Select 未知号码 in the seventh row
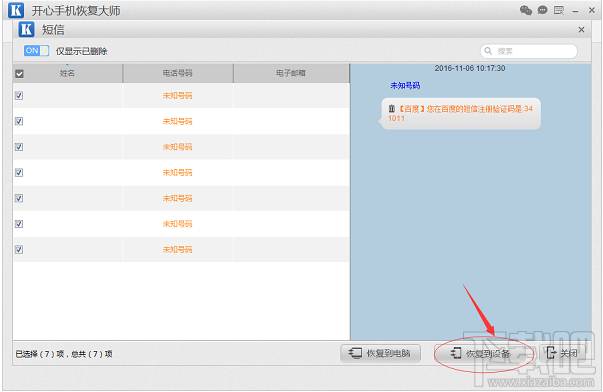Viewport: 603px width, 392px height. point(177,250)
